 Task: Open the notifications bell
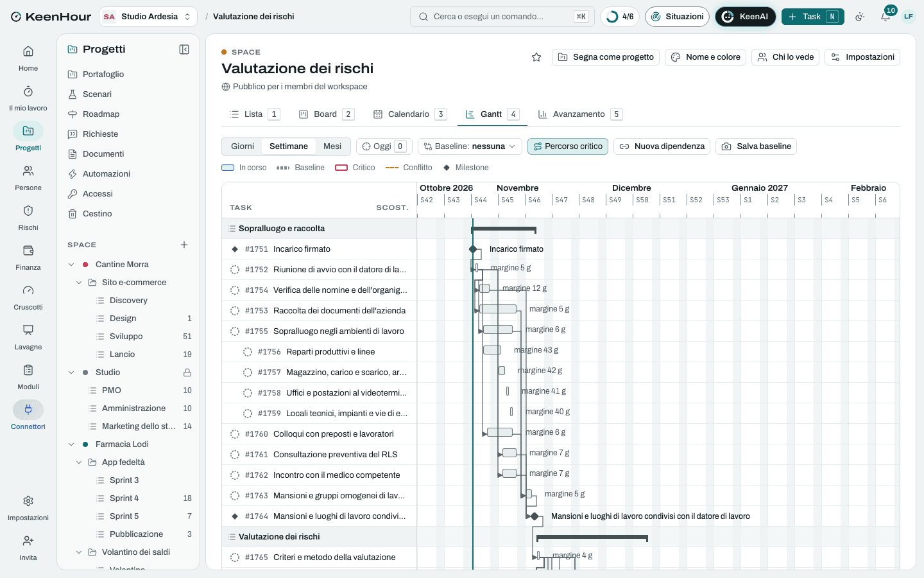tap(886, 17)
